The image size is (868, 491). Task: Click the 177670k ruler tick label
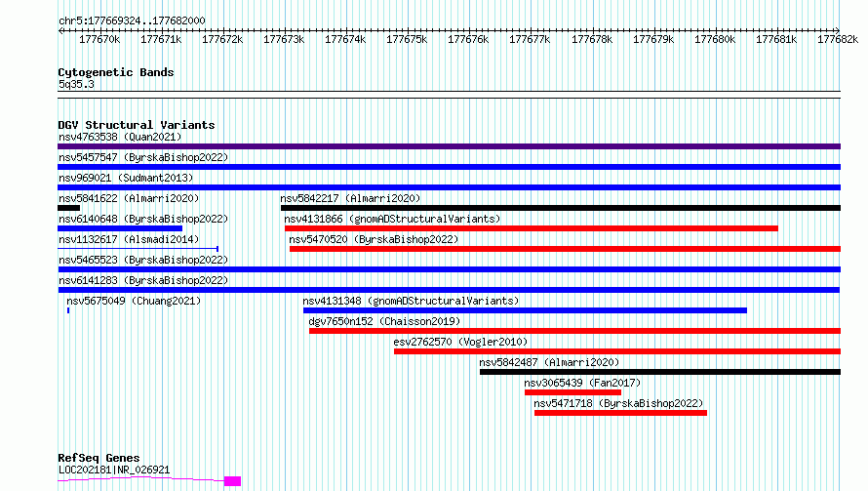pos(99,39)
